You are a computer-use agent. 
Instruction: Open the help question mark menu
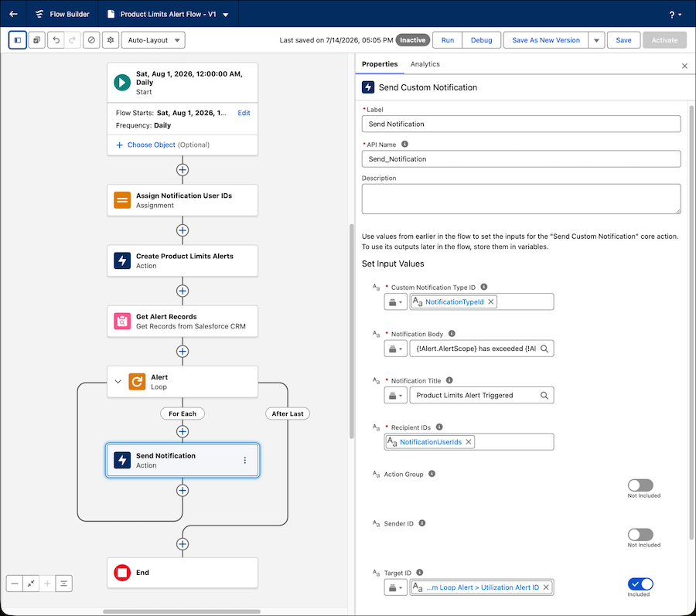pyautogui.click(x=674, y=15)
